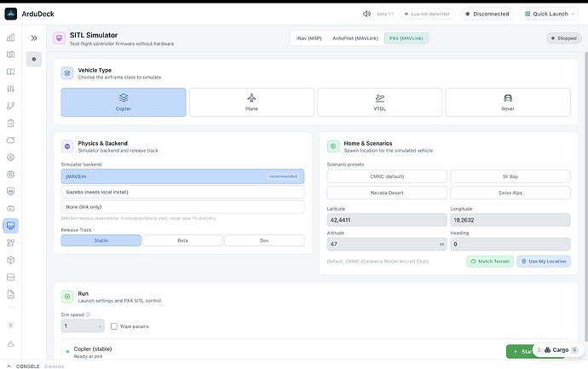Click the Match Terrain button
Screen dimensions: 588x369
490,262
